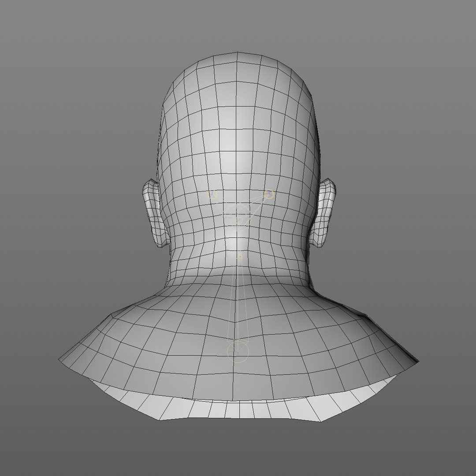Select the right ear of the head mesh
Image resolution: width=476 pixels, height=476 pixels.
coord(323,212)
